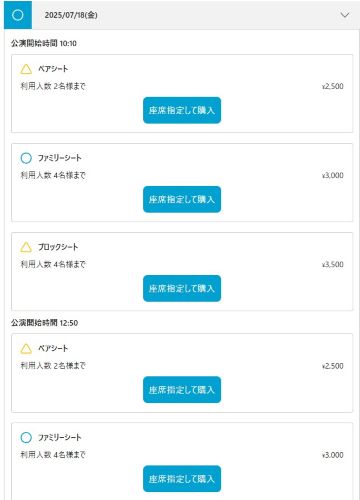Click the 公演開始時間 12:50 heading

tap(44, 323)
